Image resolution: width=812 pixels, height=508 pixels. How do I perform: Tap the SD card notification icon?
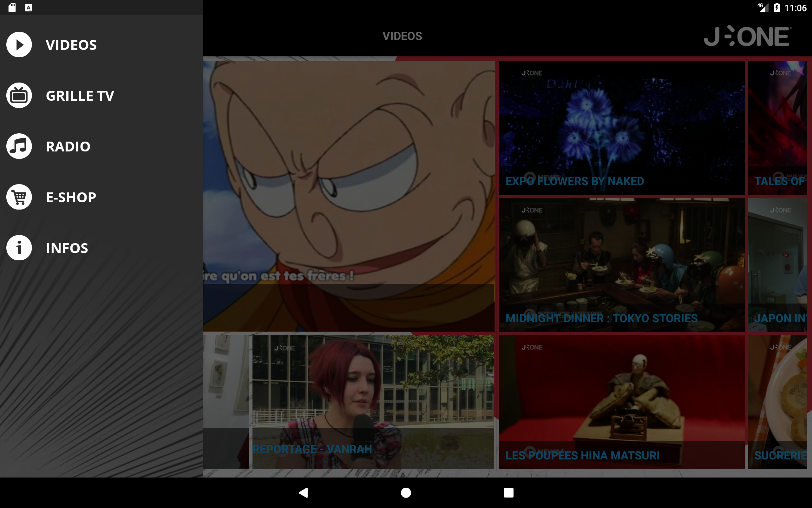(12, 8)
